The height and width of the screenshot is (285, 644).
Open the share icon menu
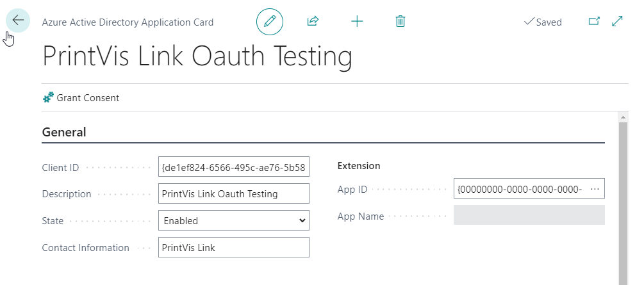313,21
